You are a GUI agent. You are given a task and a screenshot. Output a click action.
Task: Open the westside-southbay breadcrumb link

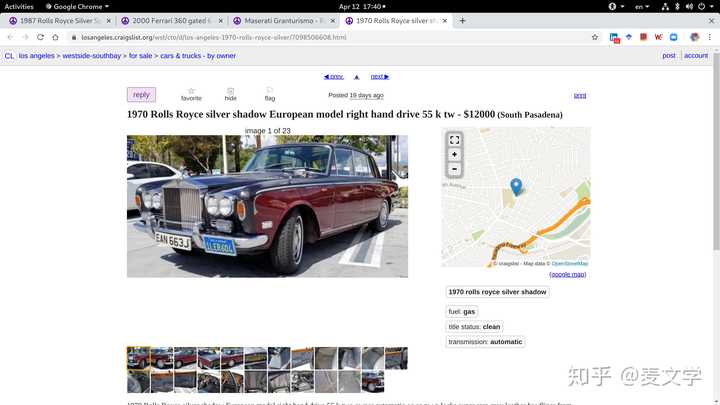pyautogui.click(x=91, y=56)
